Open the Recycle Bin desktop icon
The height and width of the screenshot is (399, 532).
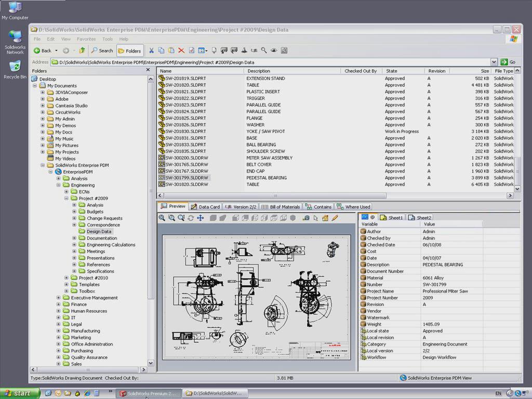15,70
